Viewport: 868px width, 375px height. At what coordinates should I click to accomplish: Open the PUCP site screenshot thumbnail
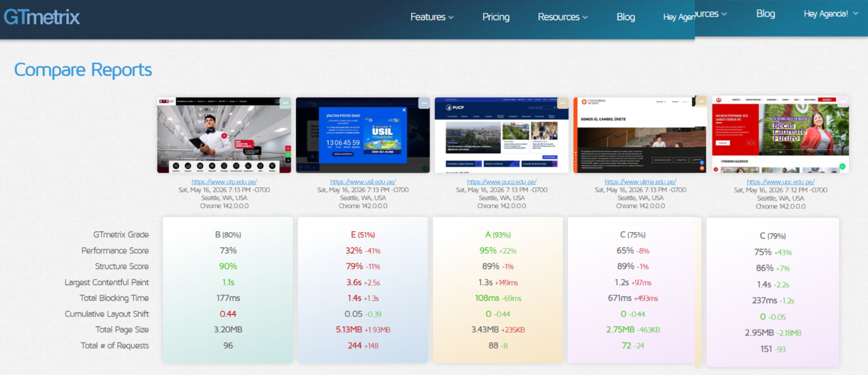point(502,135)
